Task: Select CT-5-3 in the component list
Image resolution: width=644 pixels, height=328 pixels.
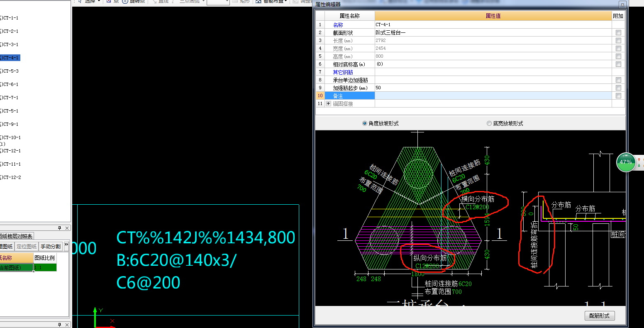Action: tap(10, 71)
